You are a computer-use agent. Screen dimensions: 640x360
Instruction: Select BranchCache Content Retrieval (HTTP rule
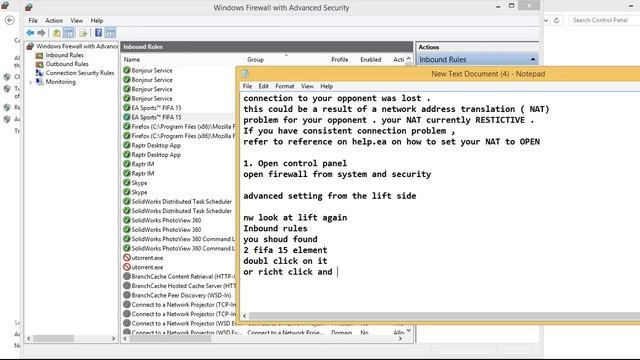pyautogui.click(x=184, y=276)
